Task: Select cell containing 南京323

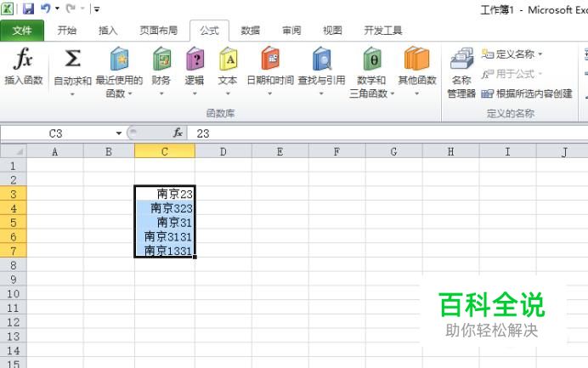Action: 165,208
